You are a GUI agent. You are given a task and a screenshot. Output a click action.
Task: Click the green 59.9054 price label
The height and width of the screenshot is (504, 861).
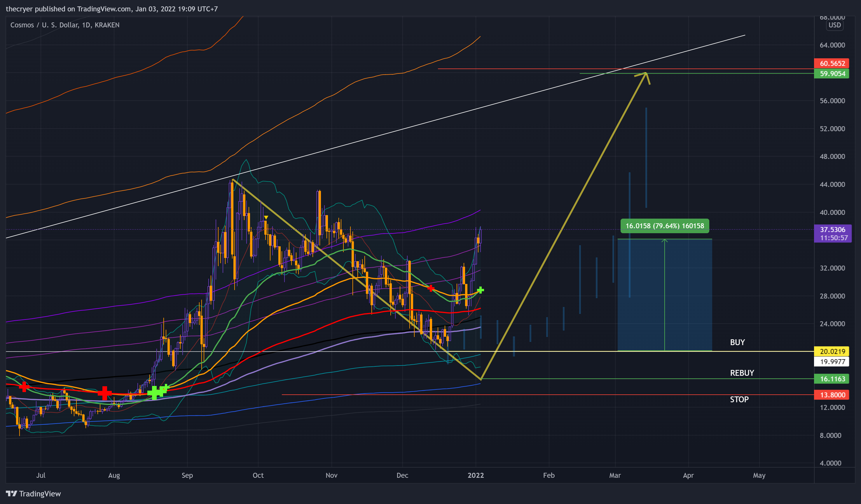[x=832, y=73]
